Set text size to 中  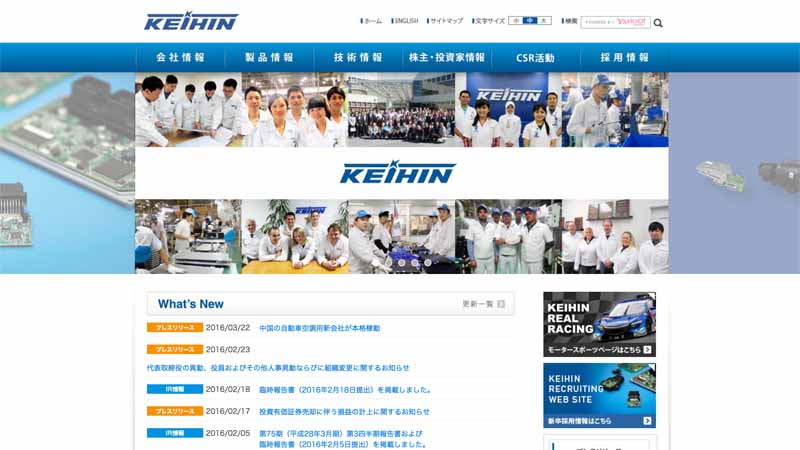click(x=530, y=21)
